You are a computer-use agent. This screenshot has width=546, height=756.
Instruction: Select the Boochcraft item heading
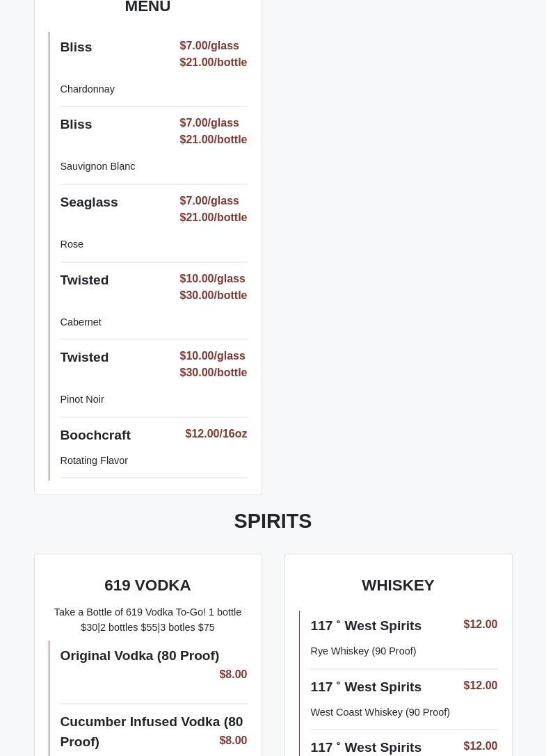click(95, 435)
